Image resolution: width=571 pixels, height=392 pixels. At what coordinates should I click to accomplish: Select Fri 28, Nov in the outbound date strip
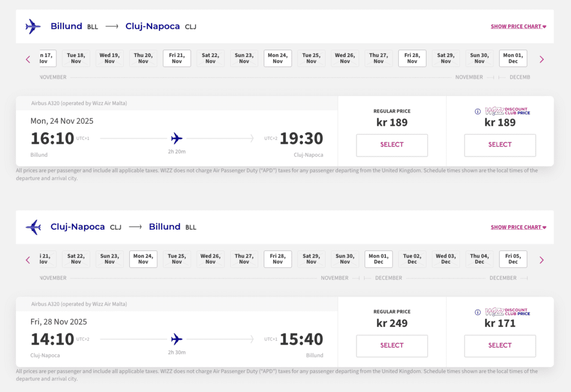coord(412,59)
